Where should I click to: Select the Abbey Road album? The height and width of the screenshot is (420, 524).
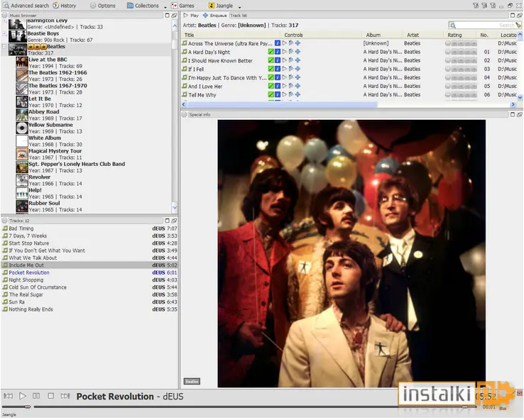44,112
